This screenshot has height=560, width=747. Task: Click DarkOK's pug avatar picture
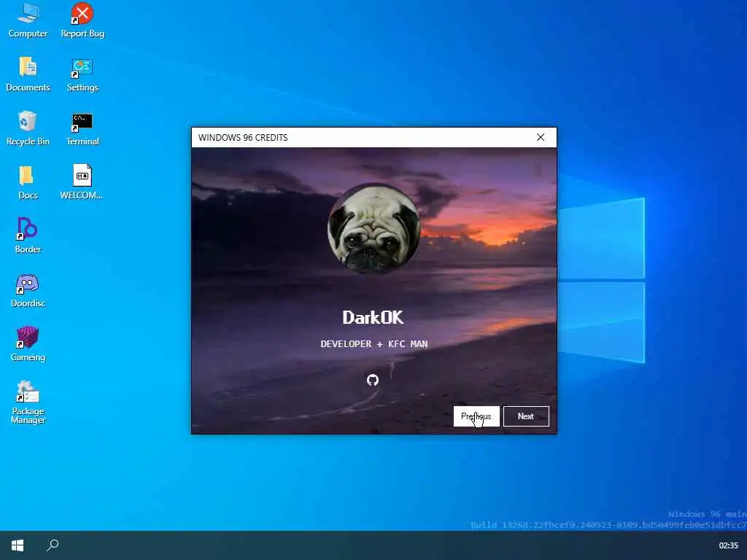(374, 228)
